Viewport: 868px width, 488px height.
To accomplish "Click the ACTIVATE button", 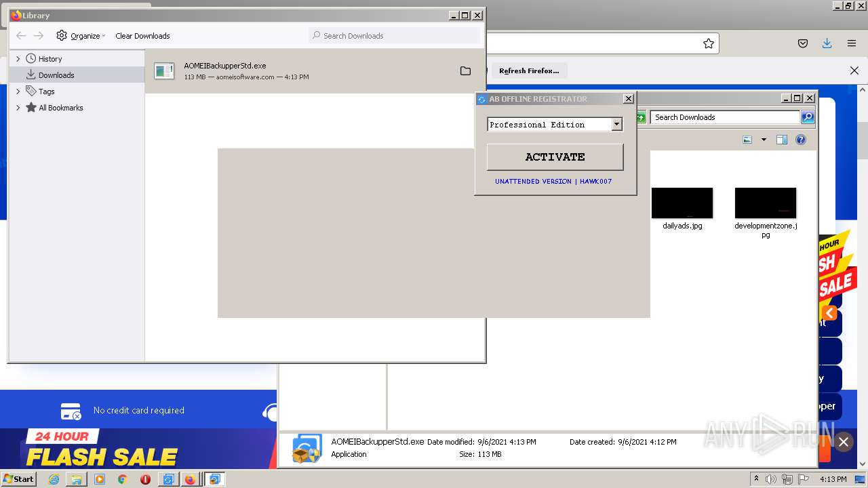I will pos(555,157).
